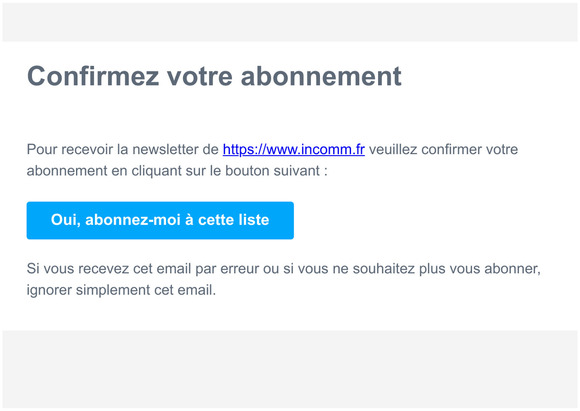Click the word "Confirmez" in the heading

[93, 76]
